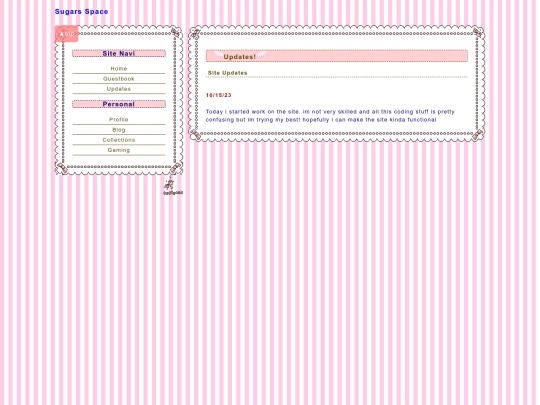Image resolution: width=540 pixels, height=405 pixels.
Task: Click the paragraph starting 'Today i started work'
Action: point(330,116)
